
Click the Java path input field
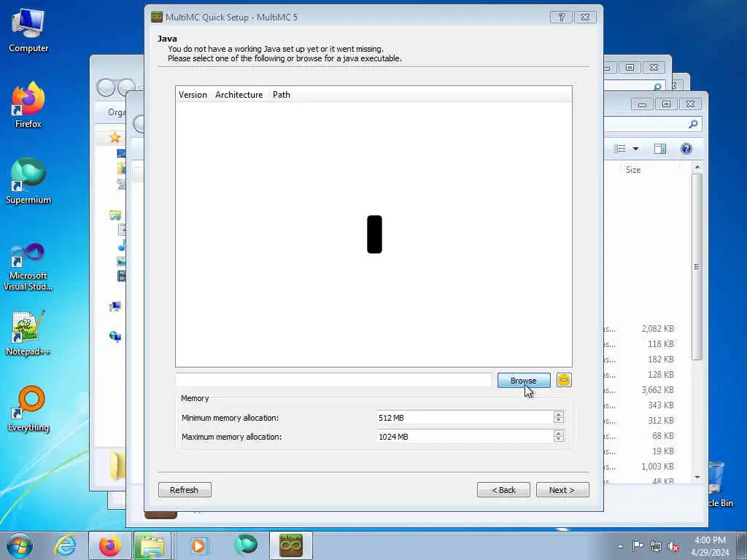click(333, 380)
